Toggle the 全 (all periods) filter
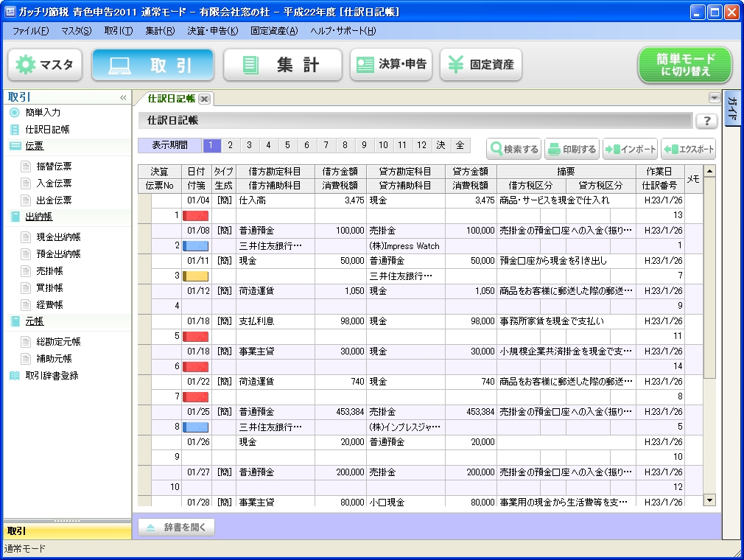Image resolution: width=744 pixels, height=560 pixels. tap(459, 146)
